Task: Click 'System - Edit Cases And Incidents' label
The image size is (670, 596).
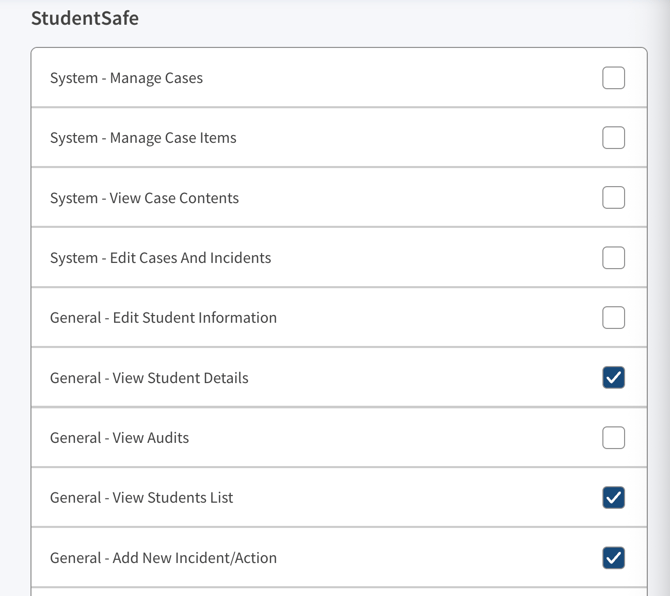Action: (160, 258)
